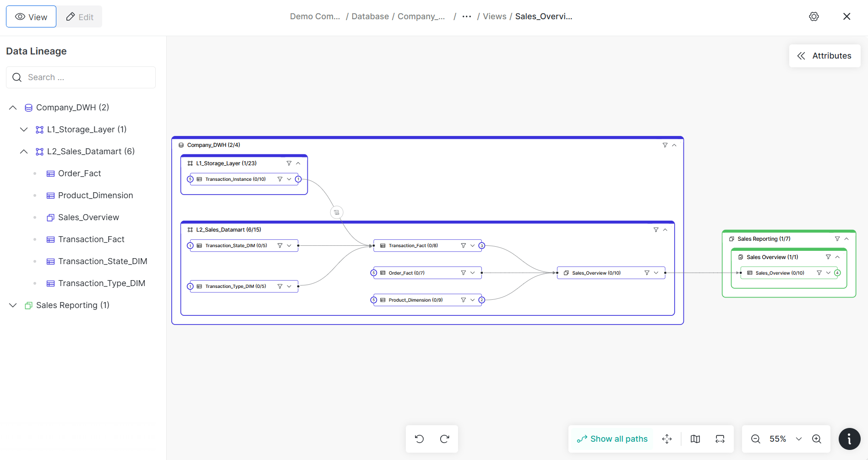Click the Sales Reporting icon in tree

pos(28,305)
